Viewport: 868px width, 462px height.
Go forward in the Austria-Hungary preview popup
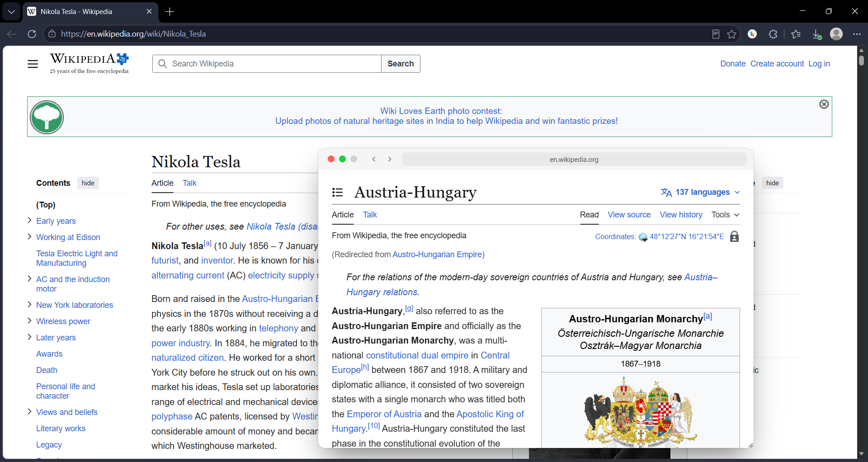pos(390,159)
